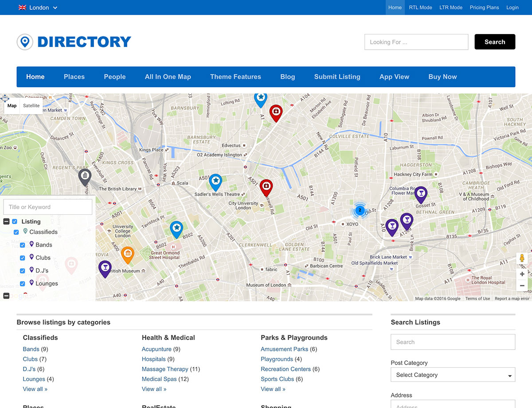Uncheck the Listing checkbox
The height and width of the screenshot is (408, 532).
click(x=15, y=221)
